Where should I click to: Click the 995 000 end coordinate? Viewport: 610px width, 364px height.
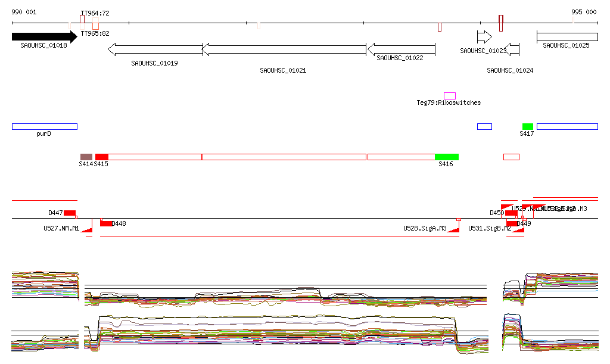point(584,12)
